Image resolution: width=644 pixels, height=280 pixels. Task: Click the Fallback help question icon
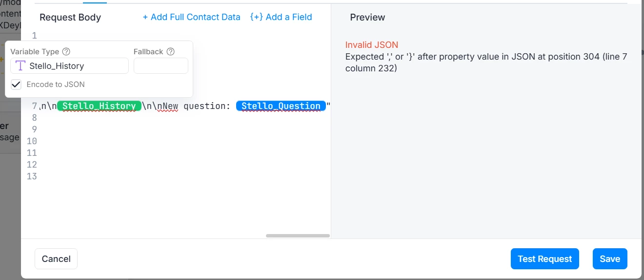point(170,52)
